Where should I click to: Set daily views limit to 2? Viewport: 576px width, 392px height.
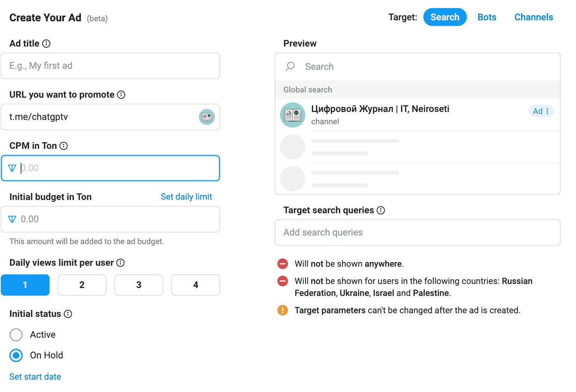pos(82,285)
